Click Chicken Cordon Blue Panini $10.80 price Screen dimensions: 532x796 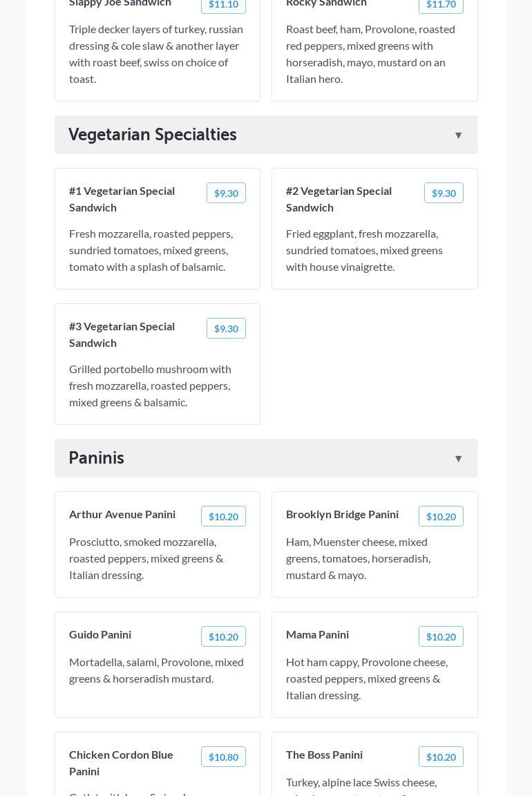pos(223,757)
